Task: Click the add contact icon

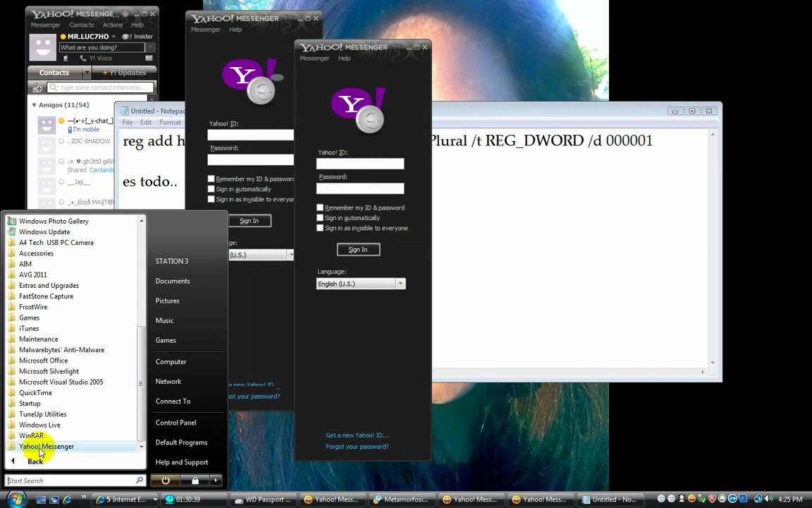Action: 37,87
